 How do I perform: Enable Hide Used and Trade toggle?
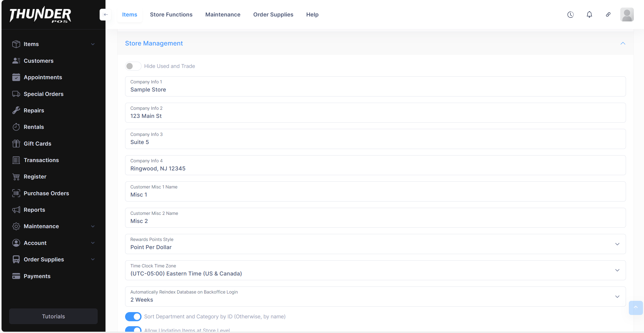click(x=133, y=66)
